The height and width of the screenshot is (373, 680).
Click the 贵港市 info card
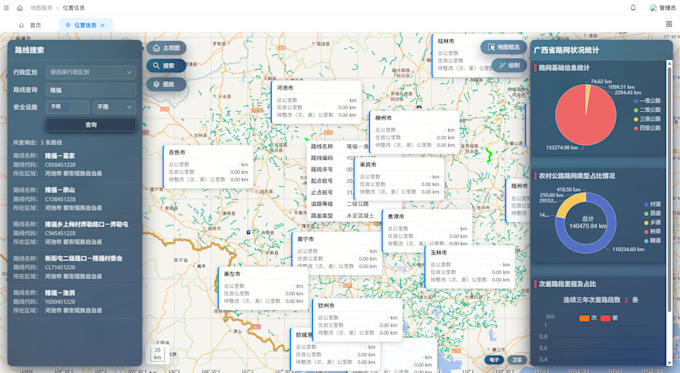pyautogui.click(x=427, y=230)
